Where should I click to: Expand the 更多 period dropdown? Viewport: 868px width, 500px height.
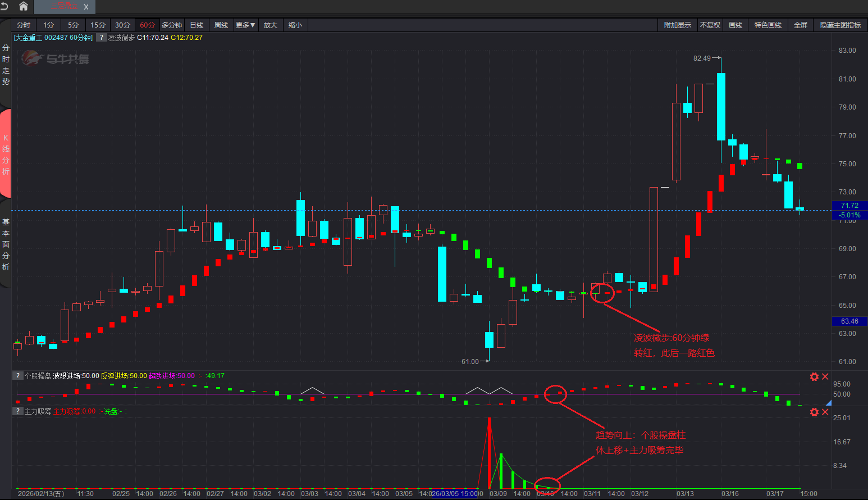coord(245,25)
